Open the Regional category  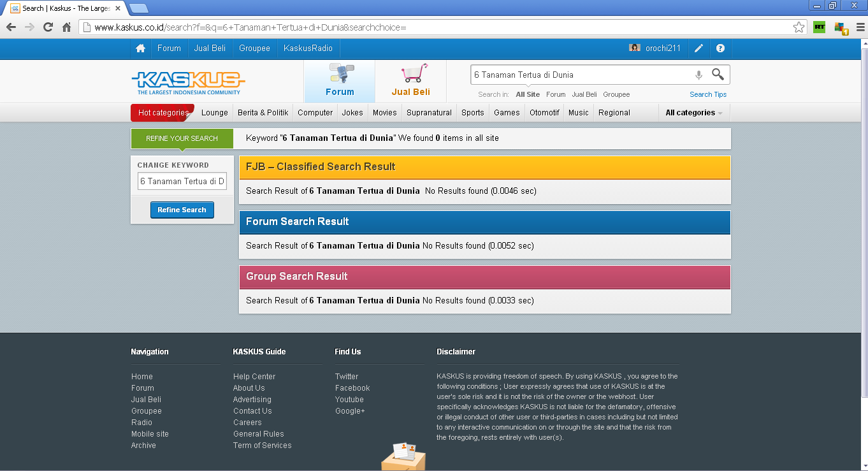614,113
